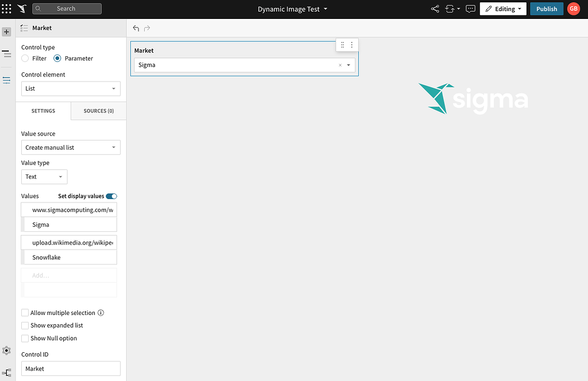Open the share icon in the top bar

point(435,9)
